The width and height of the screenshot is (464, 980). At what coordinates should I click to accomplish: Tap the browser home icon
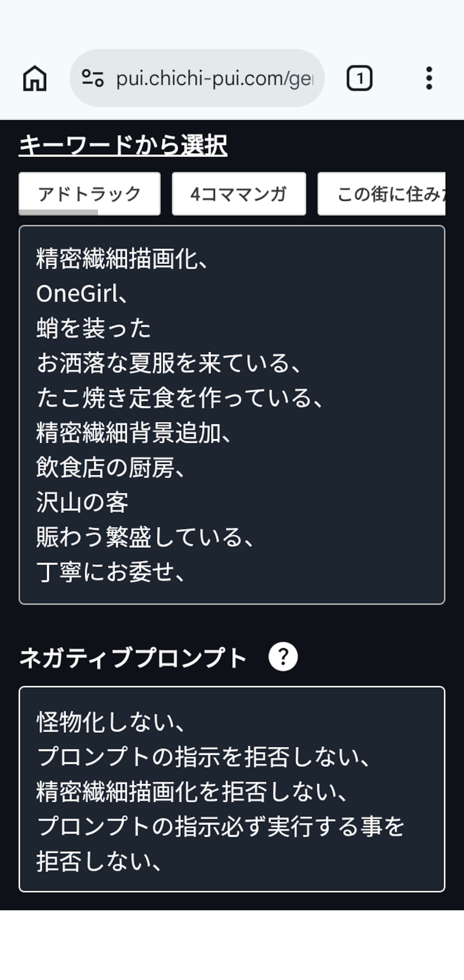[x=35, y=78]
